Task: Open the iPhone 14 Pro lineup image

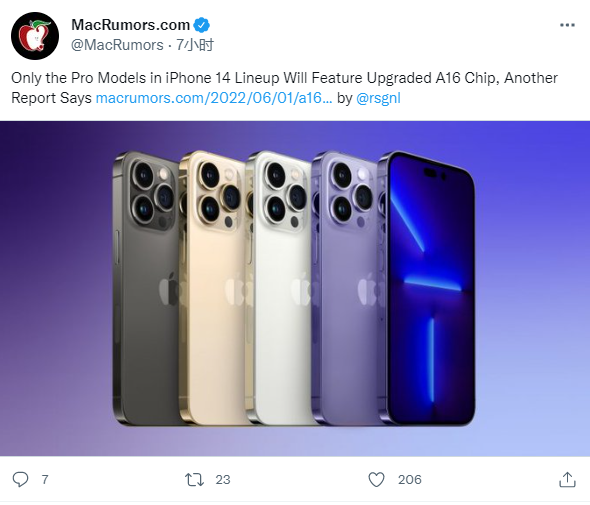Action: click(x=295, y=289)
